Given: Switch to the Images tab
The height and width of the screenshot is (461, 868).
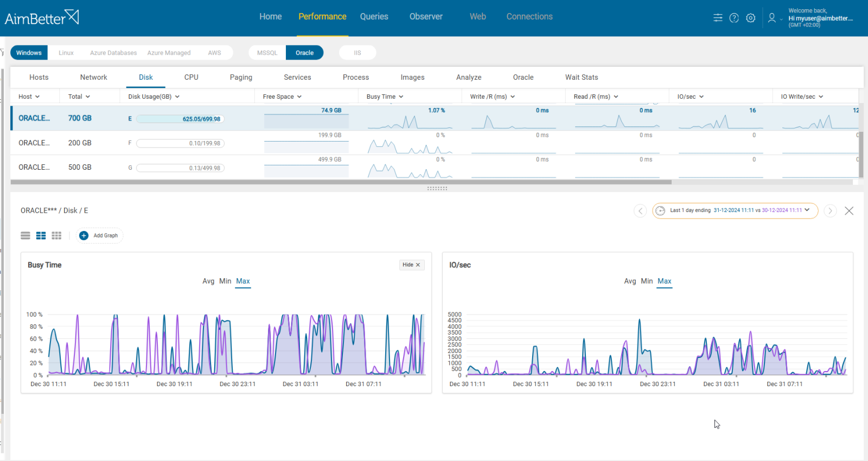Looking at the screenshot, I should click(x=412, y=78).
